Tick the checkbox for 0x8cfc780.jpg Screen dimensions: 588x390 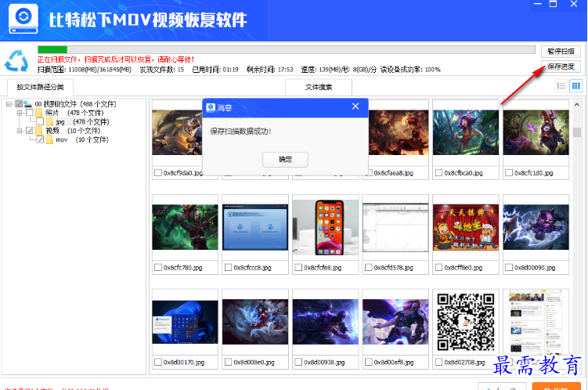(x=158, y=267)
